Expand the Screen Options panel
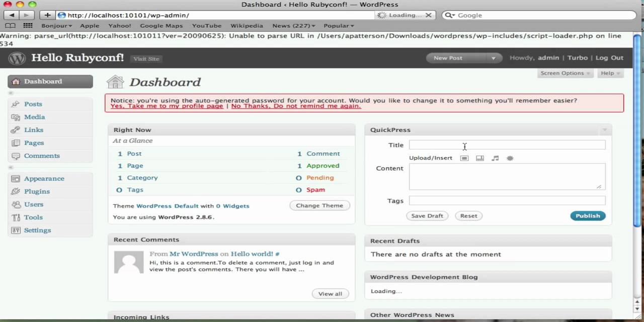 565,73
